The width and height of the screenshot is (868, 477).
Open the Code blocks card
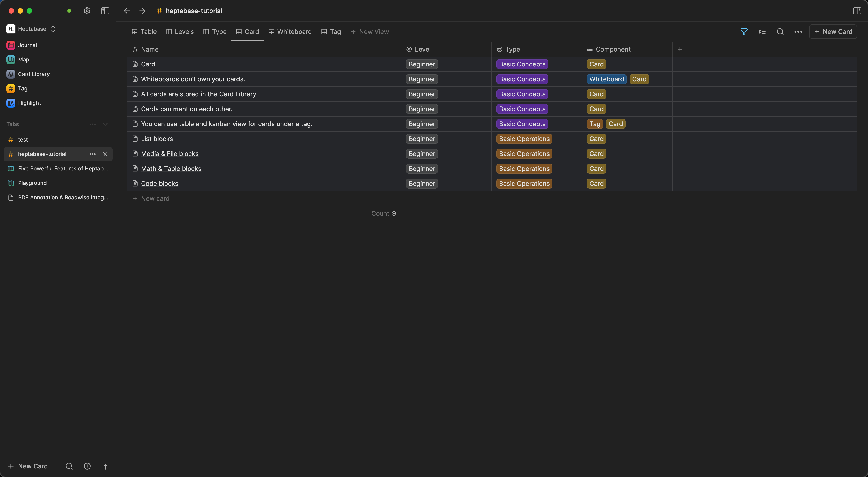point(159,184)
